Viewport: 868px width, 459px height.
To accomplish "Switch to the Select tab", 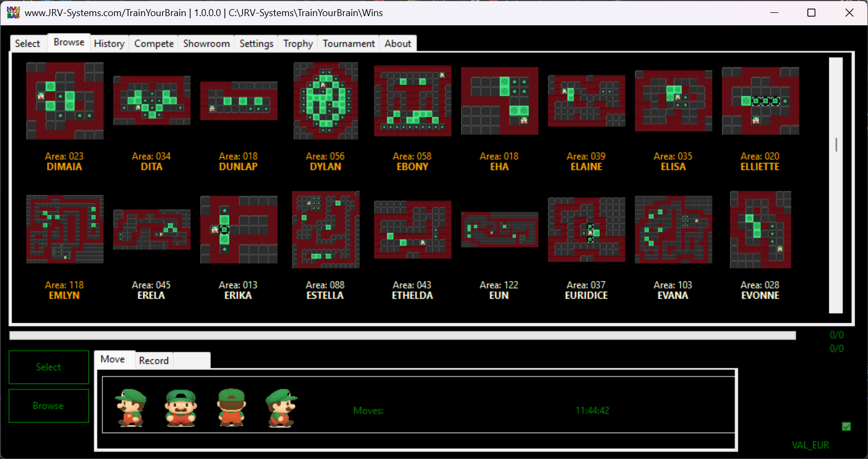I will pyautogui.click(x=27, y=43).
